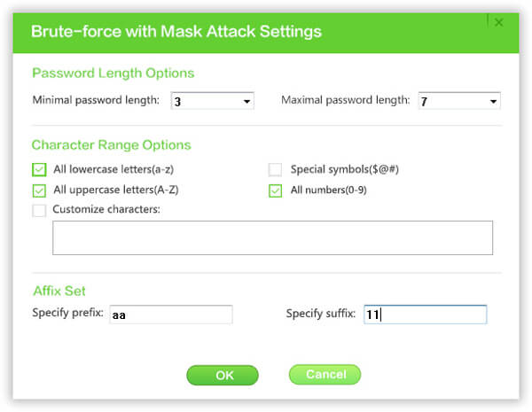Click the Special symbols($@#) label
Image resolution: width=532 pixels, height=412 pixels.
[x=345, y=169]
